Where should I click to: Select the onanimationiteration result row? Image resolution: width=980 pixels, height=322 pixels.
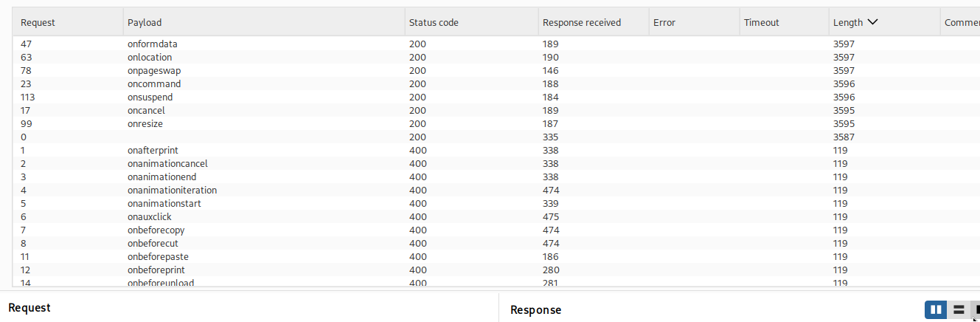496,190
